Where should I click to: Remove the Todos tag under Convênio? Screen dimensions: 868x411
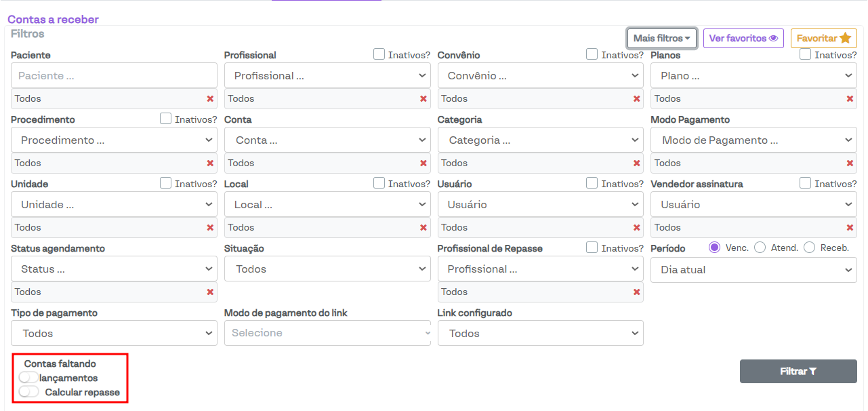coord(637,99)
